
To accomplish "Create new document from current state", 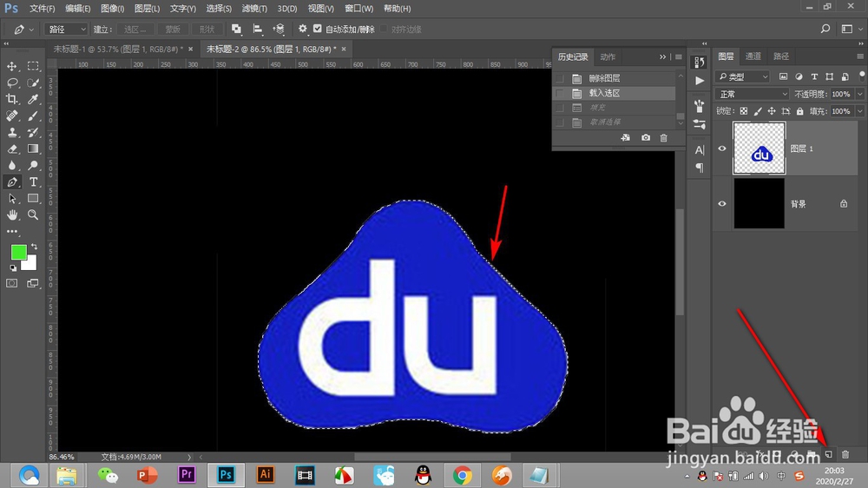I will (x=626, y=137).
